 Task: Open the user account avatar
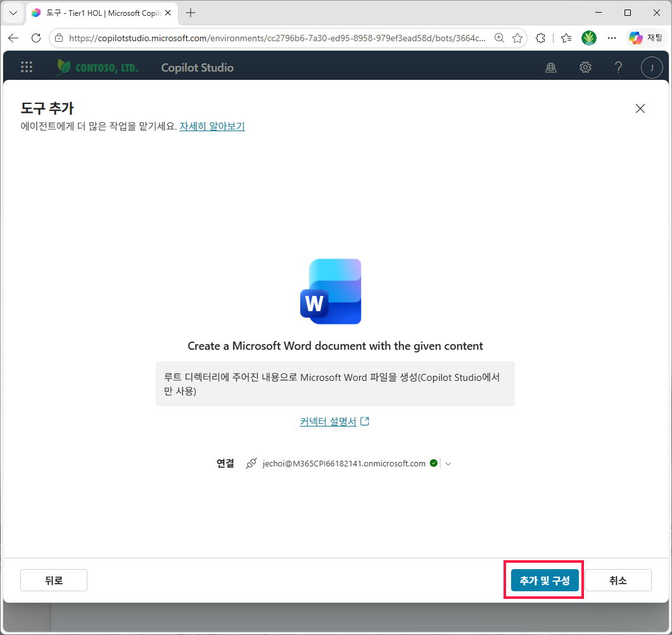(652, 67)
